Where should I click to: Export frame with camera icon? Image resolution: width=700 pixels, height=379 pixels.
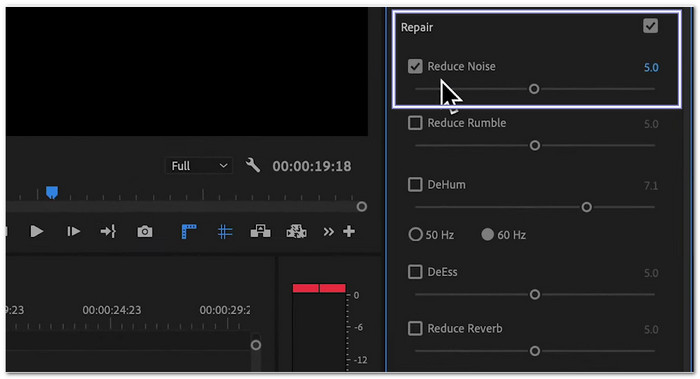coord(145,231)
